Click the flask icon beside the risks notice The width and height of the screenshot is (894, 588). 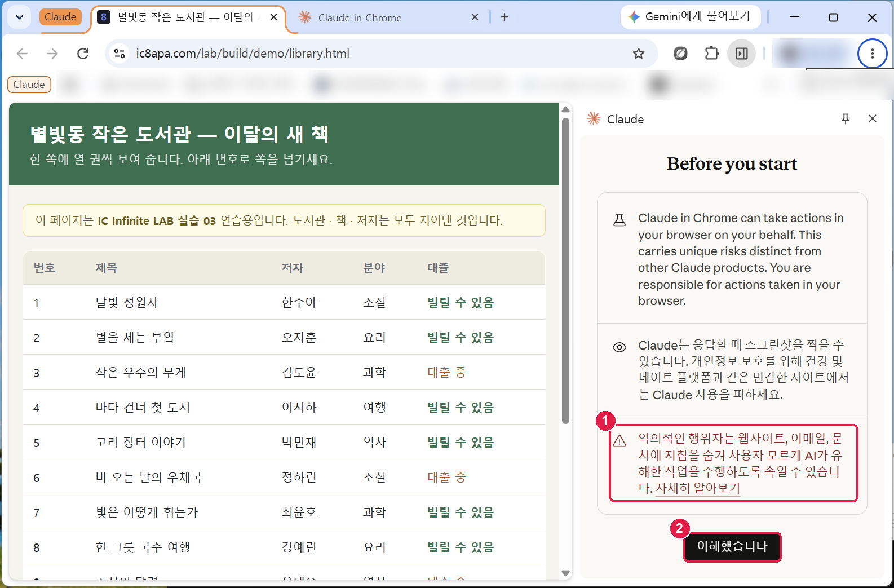pos(619,220)
